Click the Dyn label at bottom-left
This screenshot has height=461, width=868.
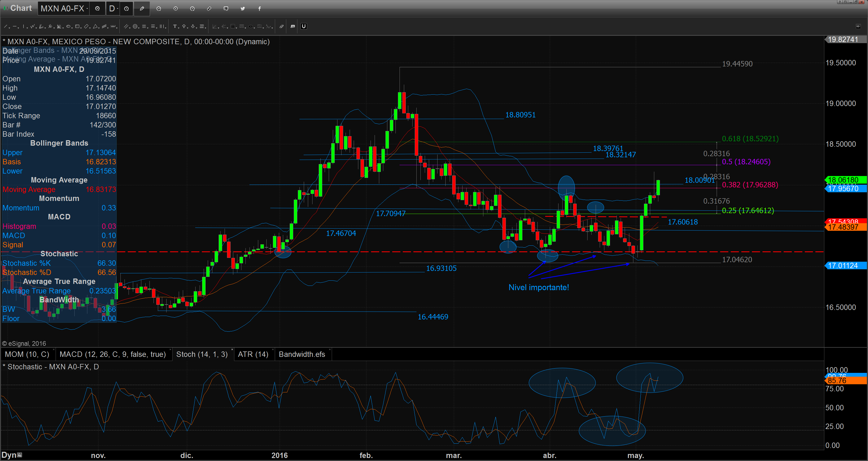coord(9,455)
